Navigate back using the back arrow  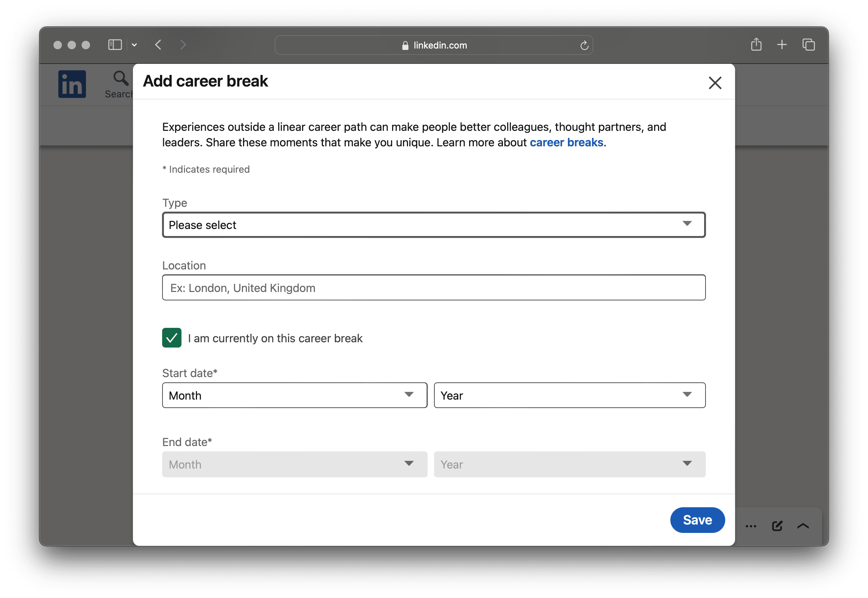pos(159,45)
